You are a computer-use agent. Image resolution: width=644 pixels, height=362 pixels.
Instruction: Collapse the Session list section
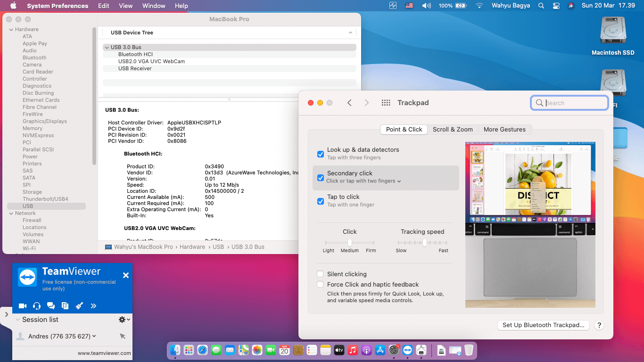point(18,320)
